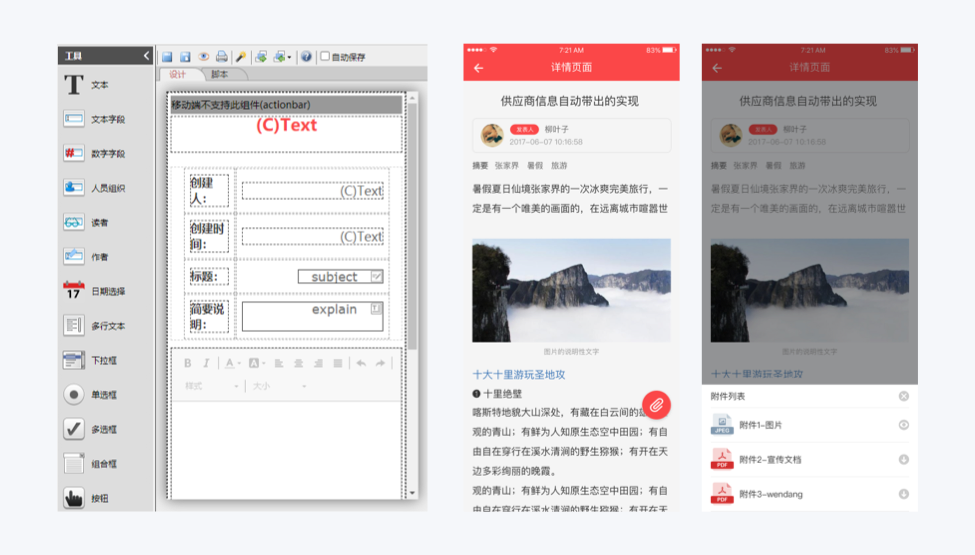Enable the 自动保存 checkbox
Viewport: 975px width, 555px height.
325,57
